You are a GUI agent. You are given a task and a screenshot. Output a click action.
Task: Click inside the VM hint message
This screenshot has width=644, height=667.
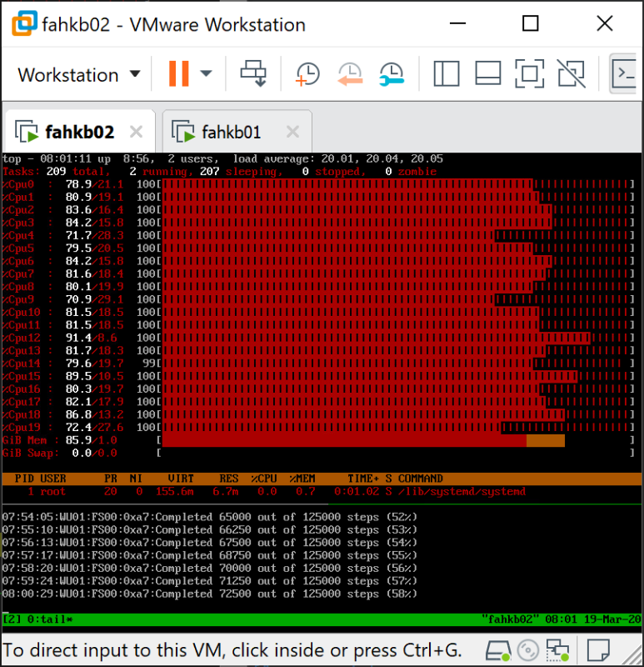(232, 650)
